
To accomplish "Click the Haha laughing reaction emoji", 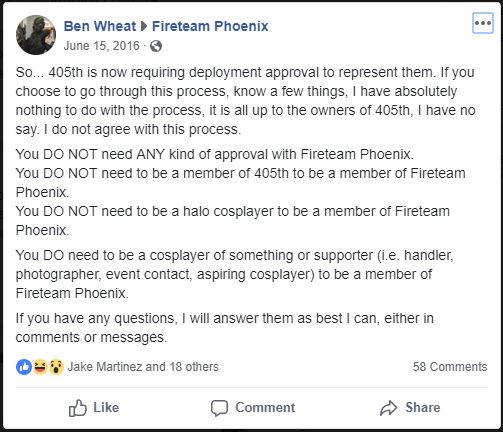I will pos(40,367).
